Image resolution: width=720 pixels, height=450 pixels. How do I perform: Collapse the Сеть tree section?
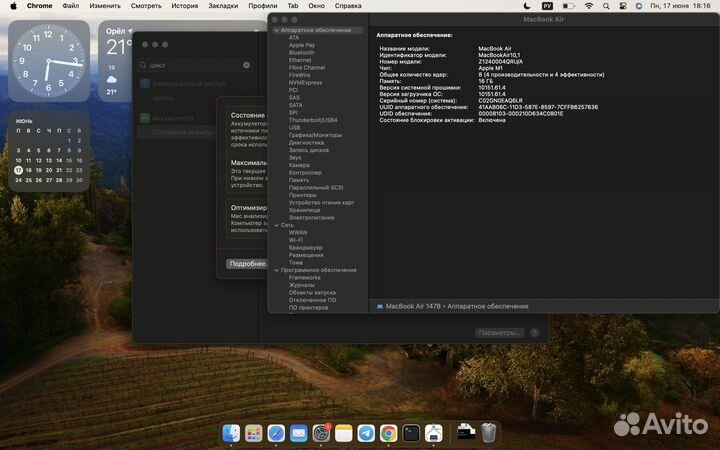[x=276, y=225]
